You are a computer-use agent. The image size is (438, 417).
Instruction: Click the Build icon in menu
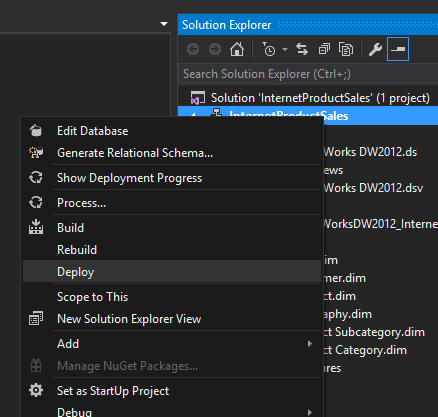(x=36, y=227)
